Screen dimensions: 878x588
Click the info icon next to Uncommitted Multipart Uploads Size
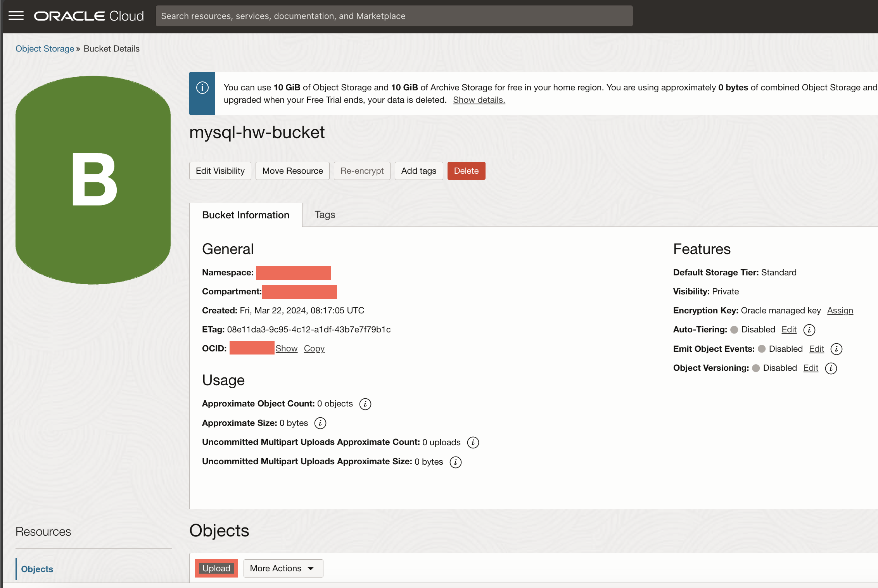pos(457,461)
